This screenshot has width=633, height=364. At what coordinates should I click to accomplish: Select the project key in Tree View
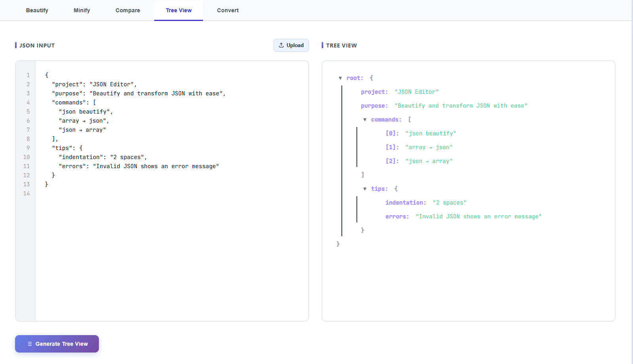pyautogui.click(x=373, y=92)
